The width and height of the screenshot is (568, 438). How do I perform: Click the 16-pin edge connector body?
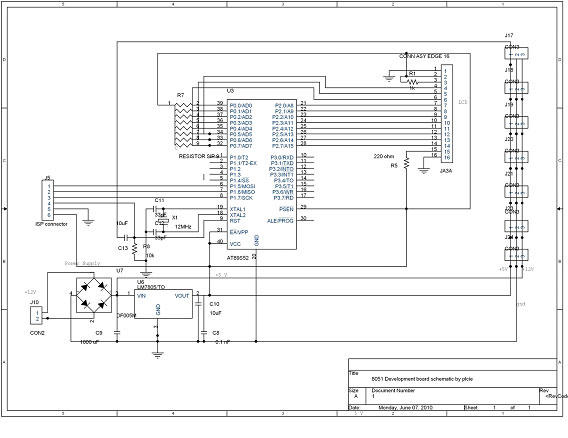pos(447,113)
